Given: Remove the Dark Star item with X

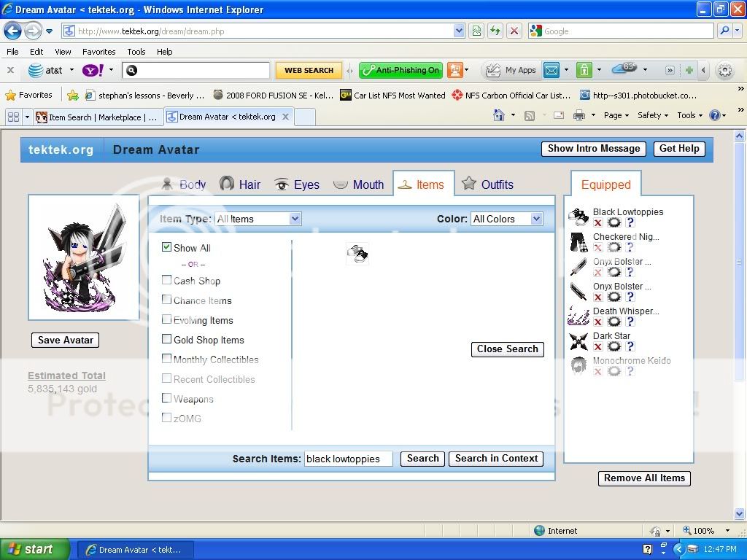Looking at the screenshot, I should click(598, 347).
